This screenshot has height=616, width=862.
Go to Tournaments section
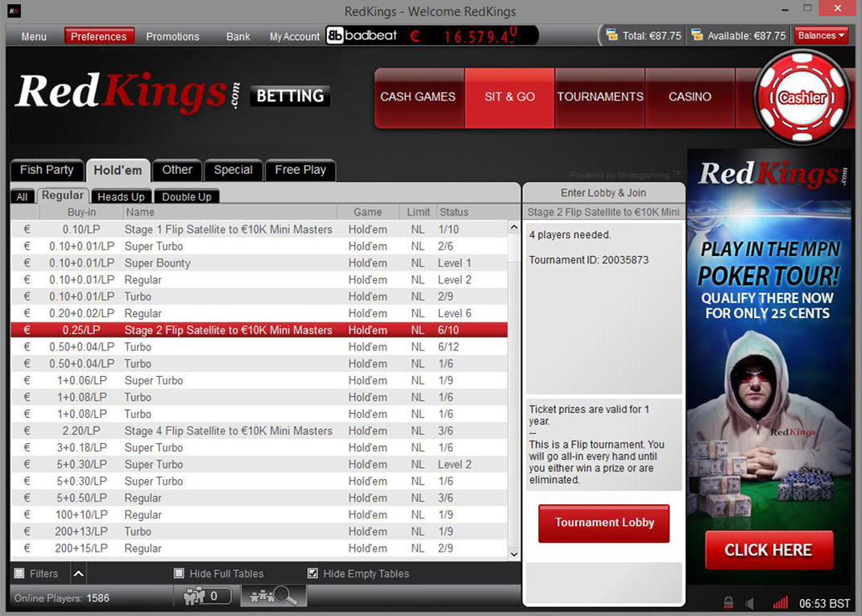tap(599, 97)
